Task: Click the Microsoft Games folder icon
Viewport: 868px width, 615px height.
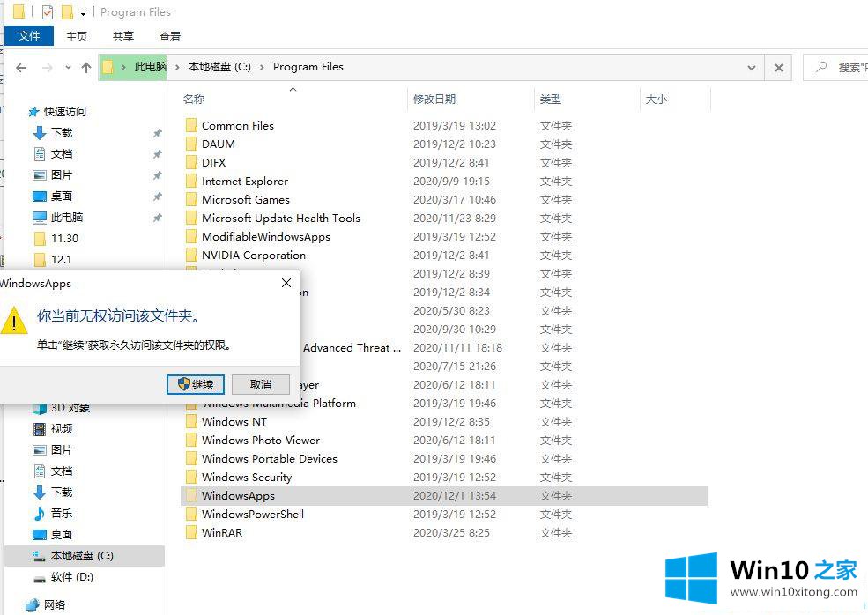Action: [x=191, y=200]
